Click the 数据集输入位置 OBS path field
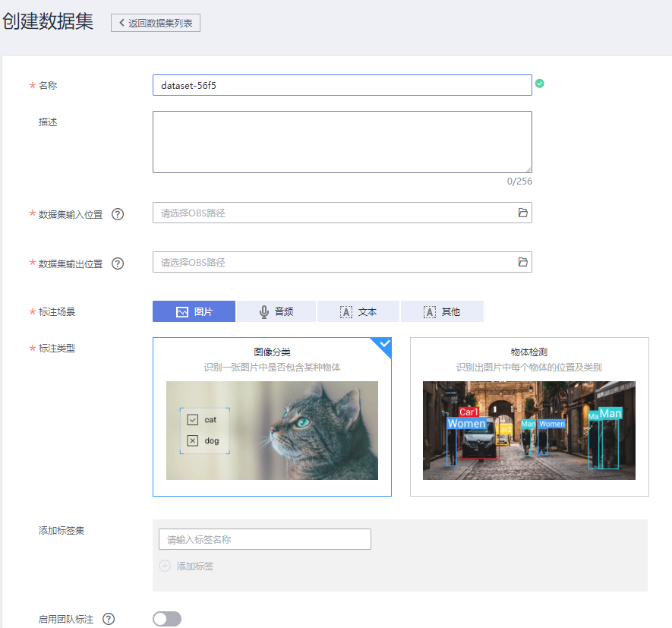Screen dimensions: 672x628 coord(342,213)
